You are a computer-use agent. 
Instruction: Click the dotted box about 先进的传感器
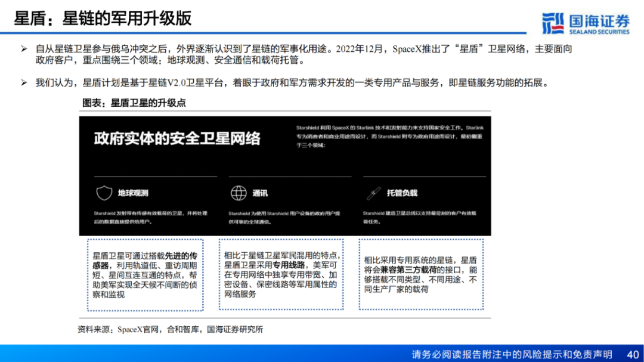point(145,275)
